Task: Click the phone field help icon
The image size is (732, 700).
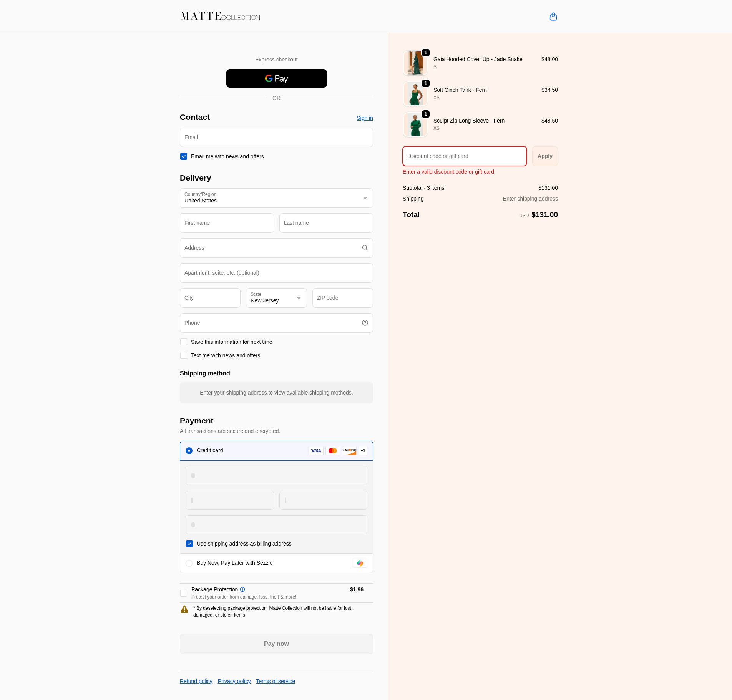Action: point(365,323)
